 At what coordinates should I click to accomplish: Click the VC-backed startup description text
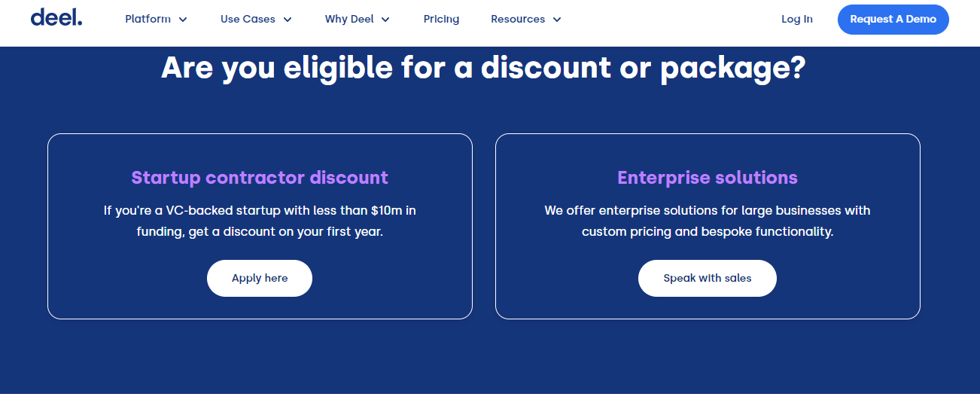(260, 221)
